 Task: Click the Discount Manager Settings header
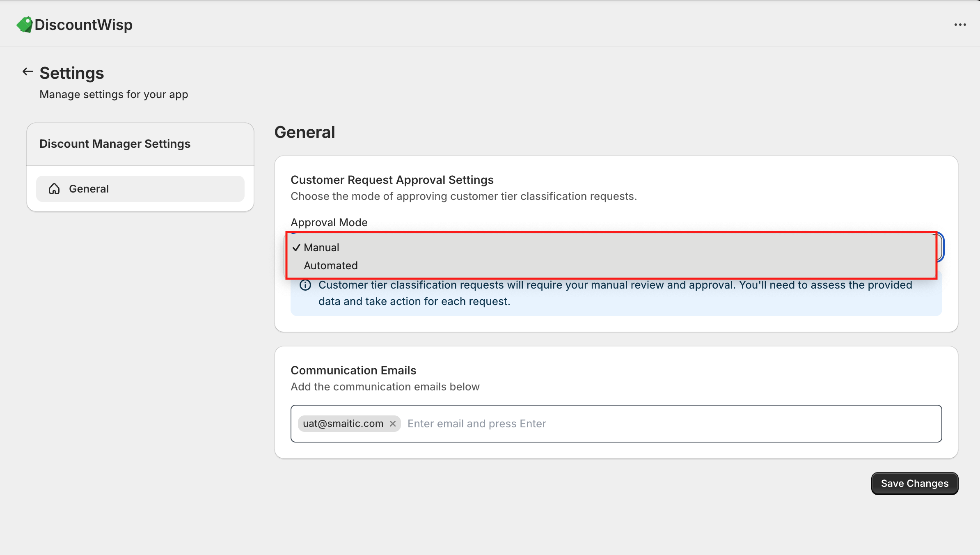pos(115,144)
